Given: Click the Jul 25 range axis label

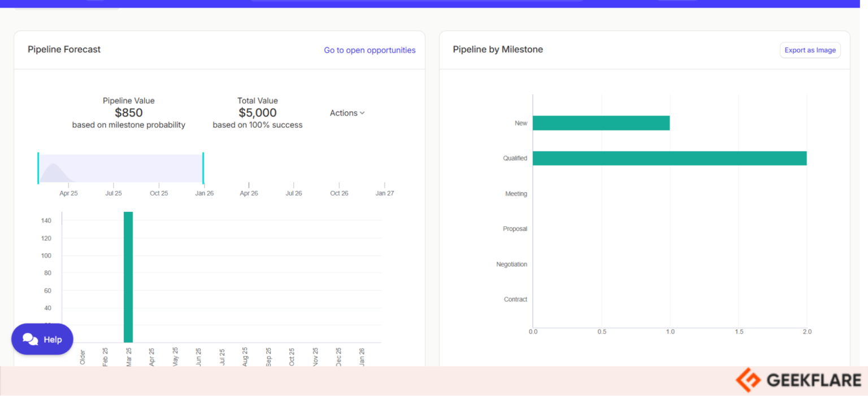Looking at the screenshot, I should tap(114, 193).
